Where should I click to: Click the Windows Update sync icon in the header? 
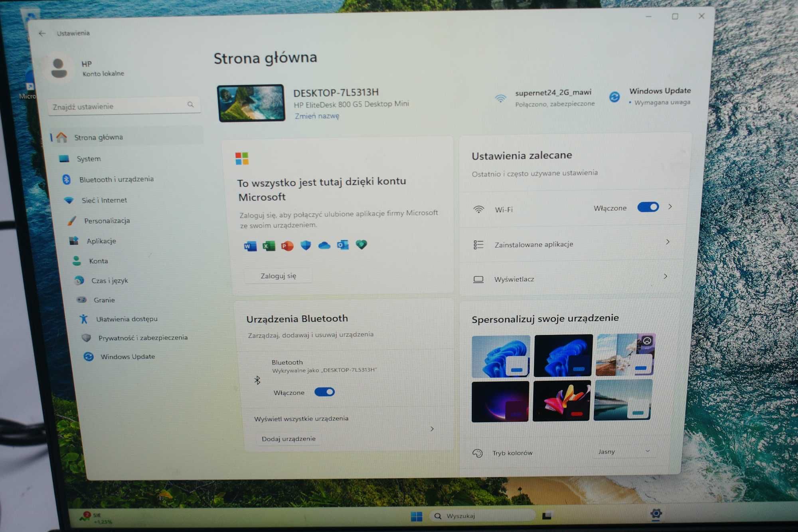pyautogui.click(x=614, y=97)
